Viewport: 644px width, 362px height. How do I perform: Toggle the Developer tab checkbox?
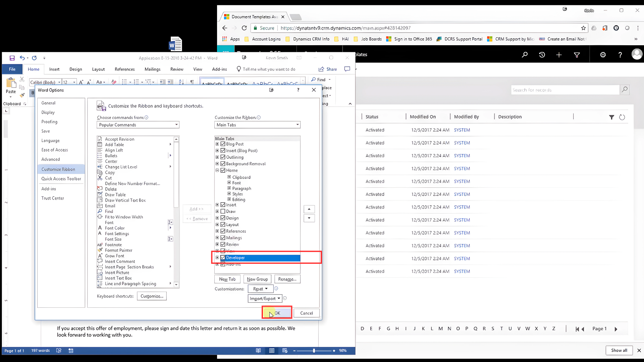coord(223,258)
